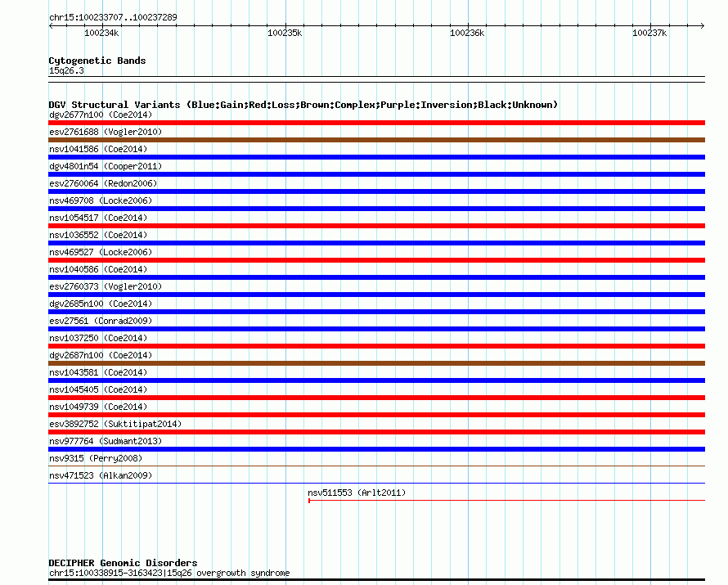
Task: Click the 15q26.3 band label
Action: pos(66,70)
